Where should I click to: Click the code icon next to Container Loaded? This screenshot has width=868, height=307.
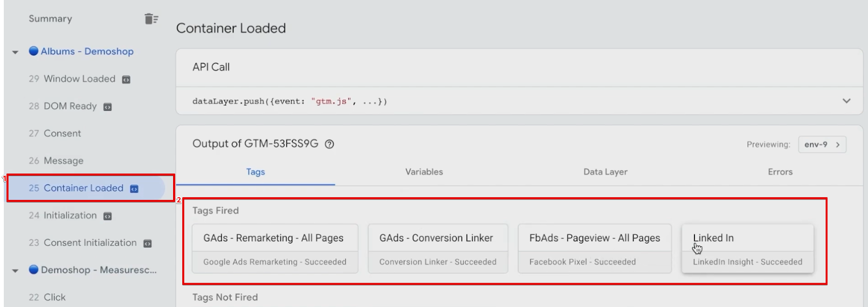134,189
